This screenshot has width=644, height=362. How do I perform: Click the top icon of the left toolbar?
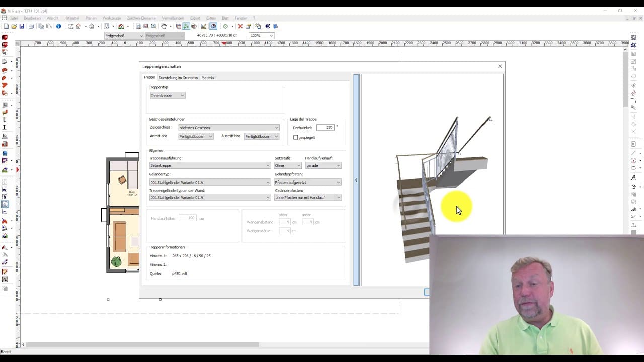(5, 37)
